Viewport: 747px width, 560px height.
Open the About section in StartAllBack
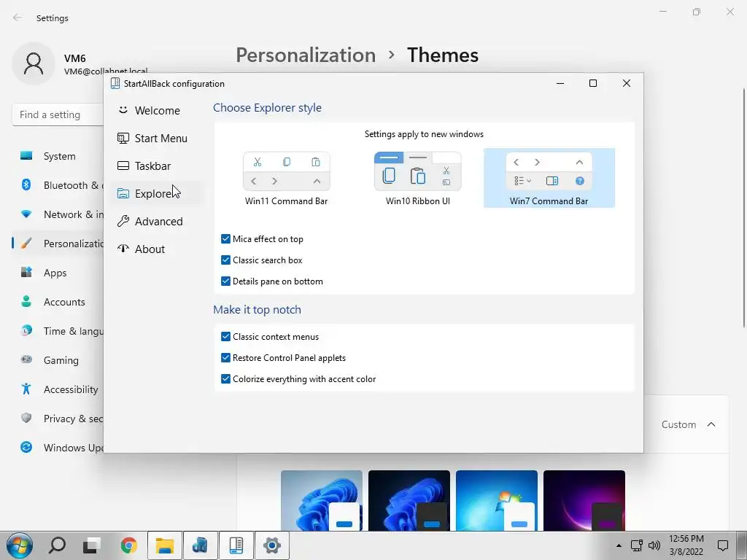tap(157, 249)
